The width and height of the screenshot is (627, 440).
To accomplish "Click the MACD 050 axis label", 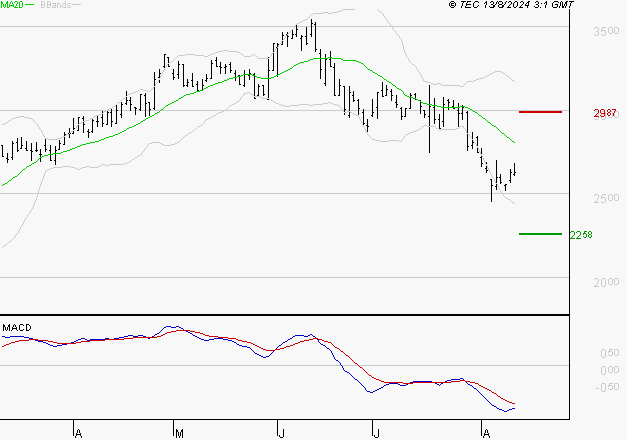I will 610,353.
